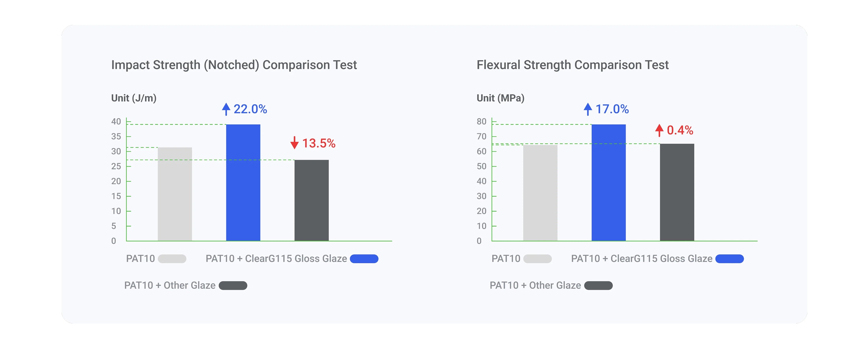
Task: Click the dark gray bar in the Impact Strength chart
Action: tap(311, 200)
